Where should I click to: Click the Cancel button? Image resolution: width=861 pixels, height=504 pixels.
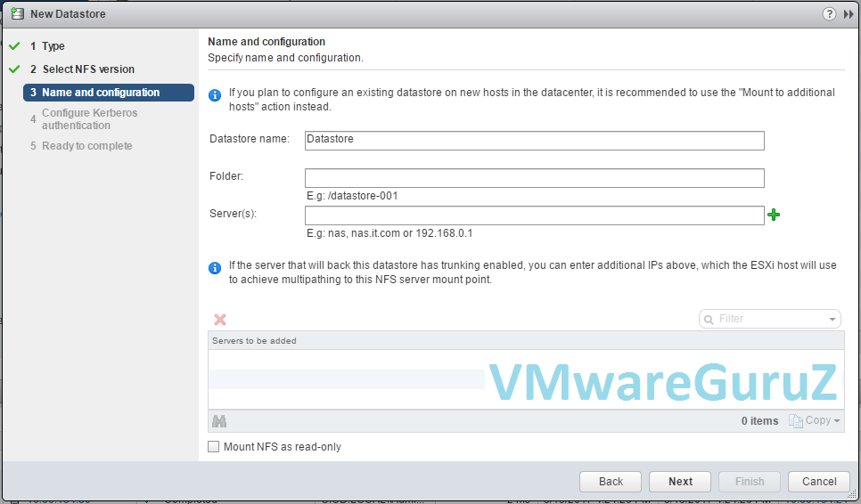(x=818, y=482)
